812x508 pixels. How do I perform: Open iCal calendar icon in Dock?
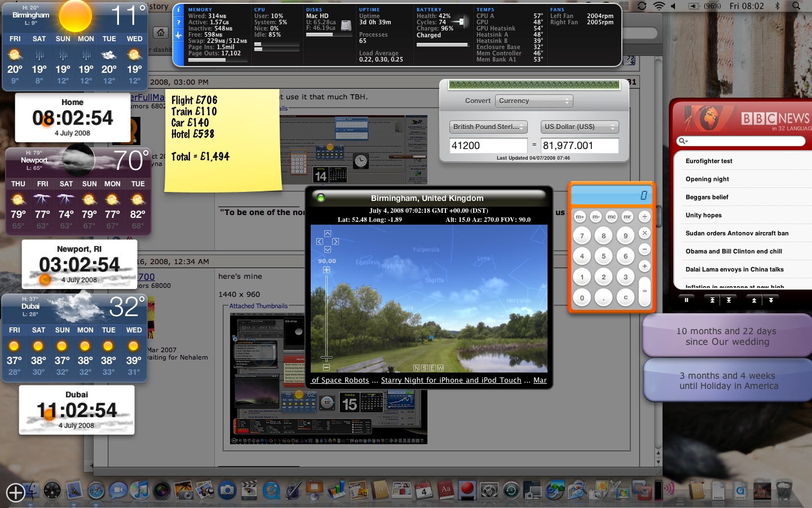point(424,490)
